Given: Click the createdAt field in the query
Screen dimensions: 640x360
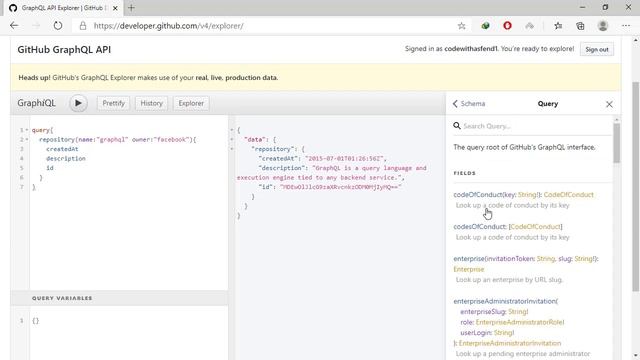Looking at the screenshot, I should [x=62, y=149].
